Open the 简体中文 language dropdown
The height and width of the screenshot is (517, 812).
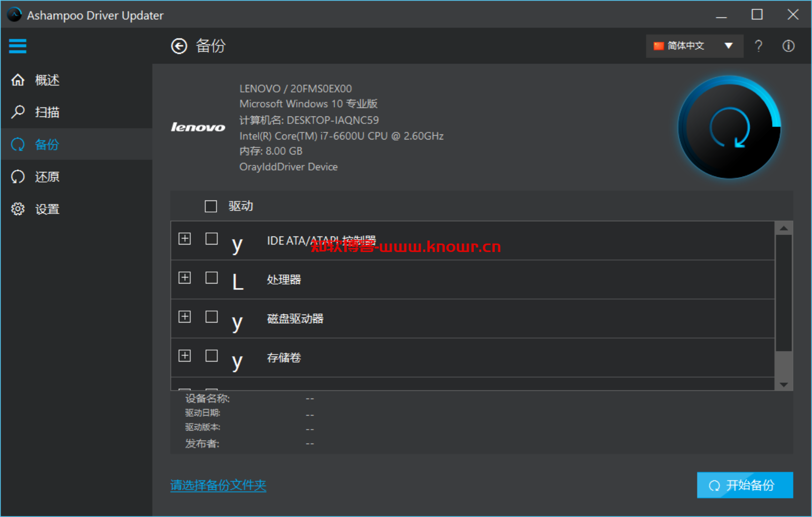point(694,46)
